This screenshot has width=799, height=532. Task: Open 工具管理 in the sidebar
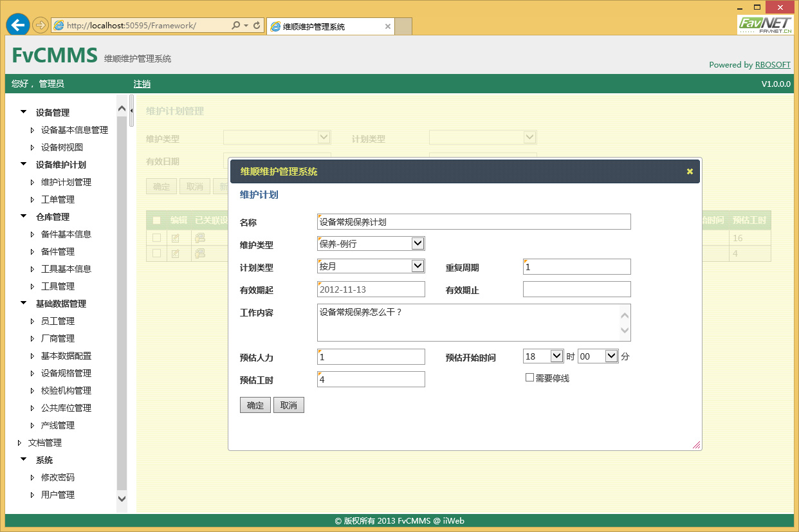click(58, 286)
